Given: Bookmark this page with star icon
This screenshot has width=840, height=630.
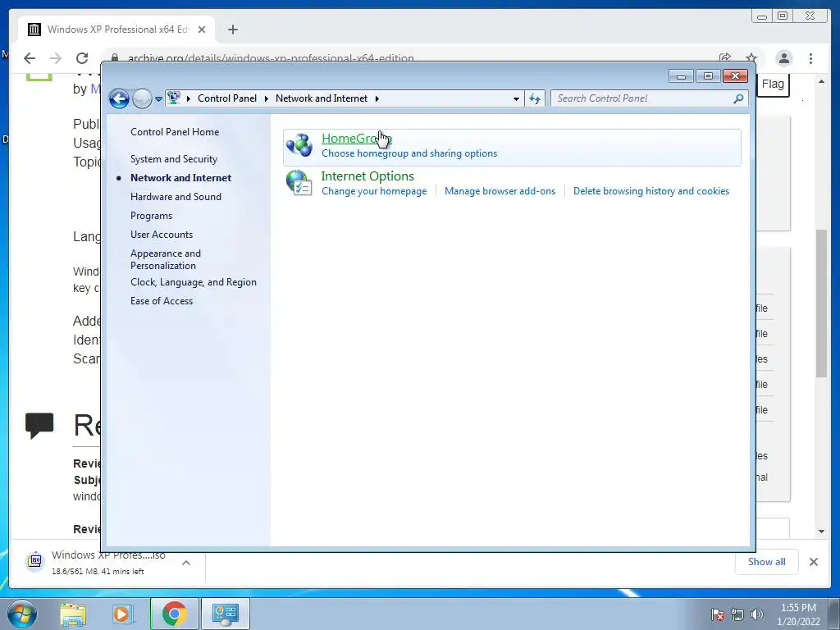Looking at the screenshot, I should (x=751, y=57).
